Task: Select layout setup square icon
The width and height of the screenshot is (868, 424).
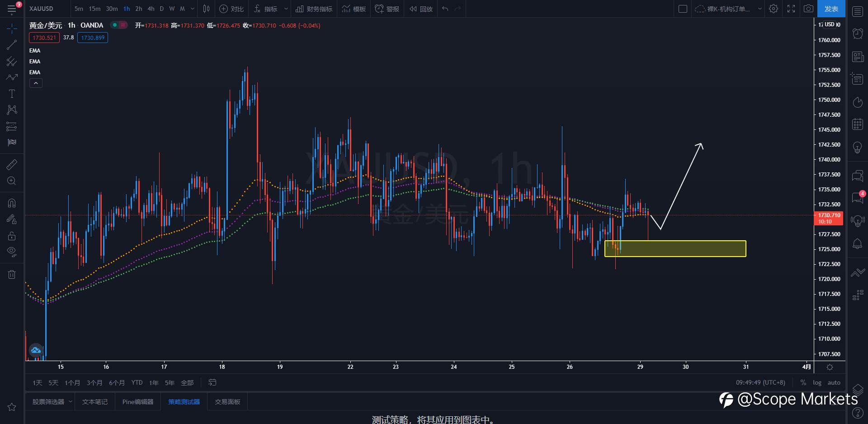Action: [683, 9]
